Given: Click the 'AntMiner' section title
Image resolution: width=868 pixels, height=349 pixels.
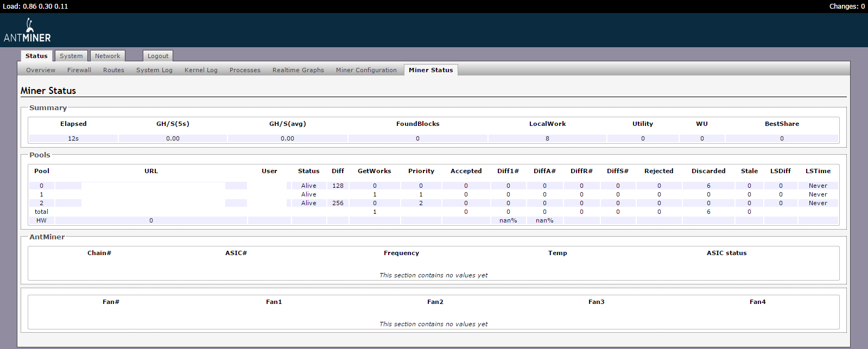Looking at the screenshot, I should click(47, 237).
